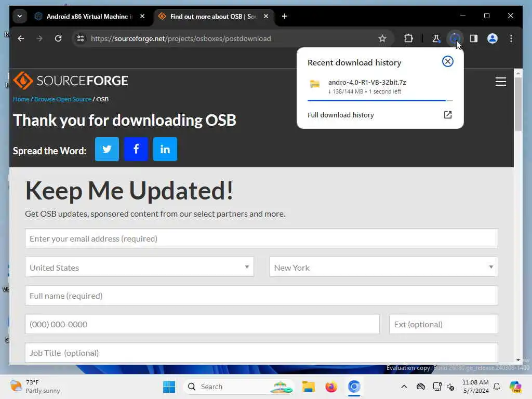Image resolution: width=532 pixels, height=399 pixels.
Task: Toggle the downloads toolbar button
Action: click(455, 38)
